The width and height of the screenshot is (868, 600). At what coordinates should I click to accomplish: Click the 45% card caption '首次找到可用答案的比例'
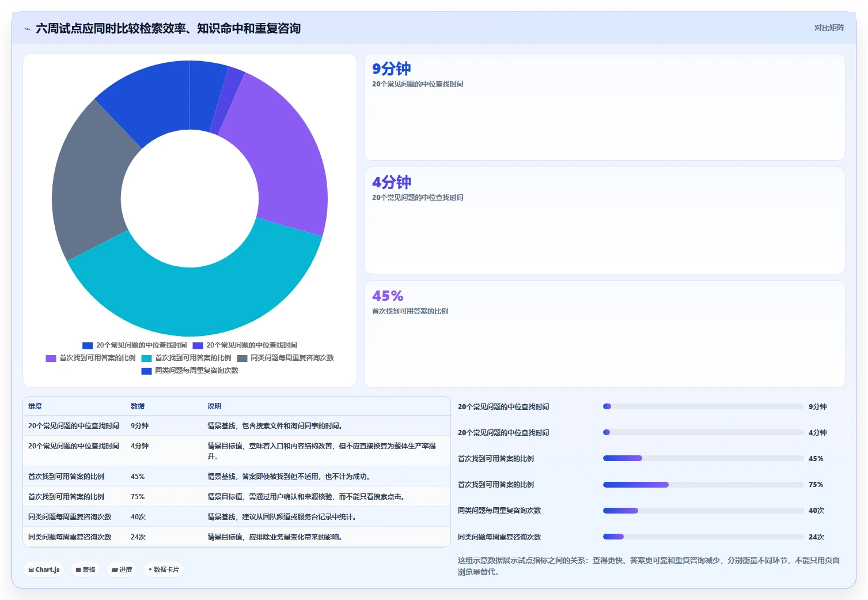tap(410, 311)
